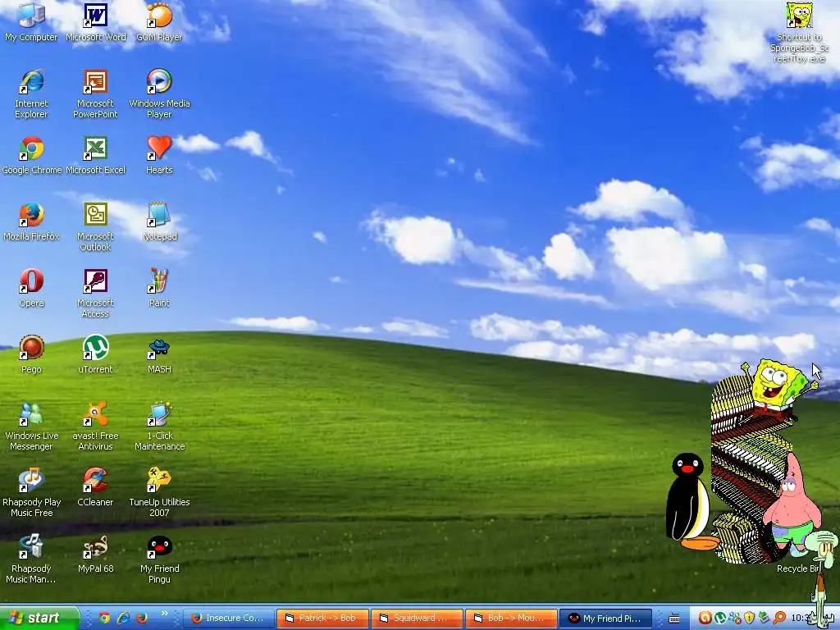Expand the Quick Launch overflow chevron

[164, 614]
